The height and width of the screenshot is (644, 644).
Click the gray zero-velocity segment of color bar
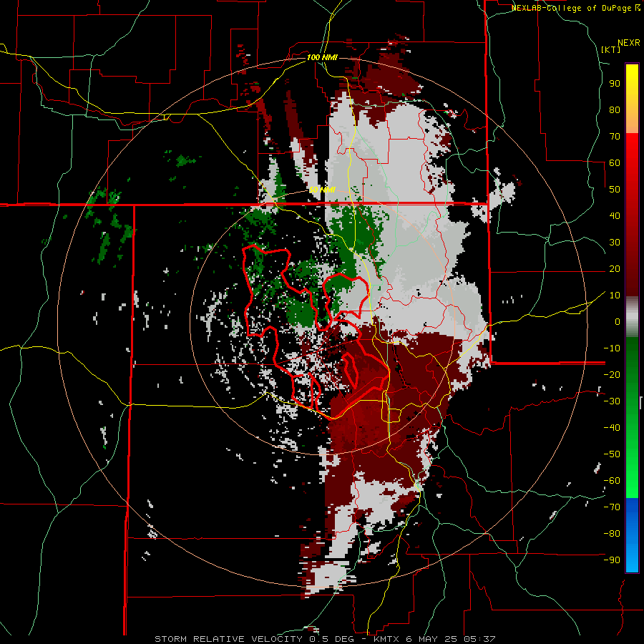632,317
